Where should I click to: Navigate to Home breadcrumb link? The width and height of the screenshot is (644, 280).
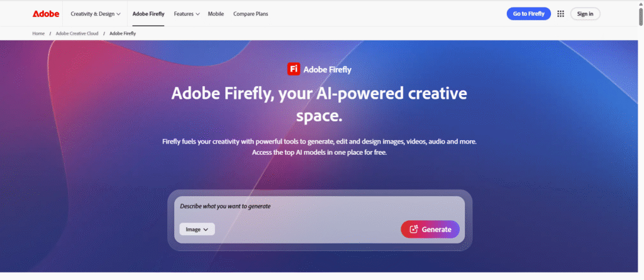click(x=38, y=33)
